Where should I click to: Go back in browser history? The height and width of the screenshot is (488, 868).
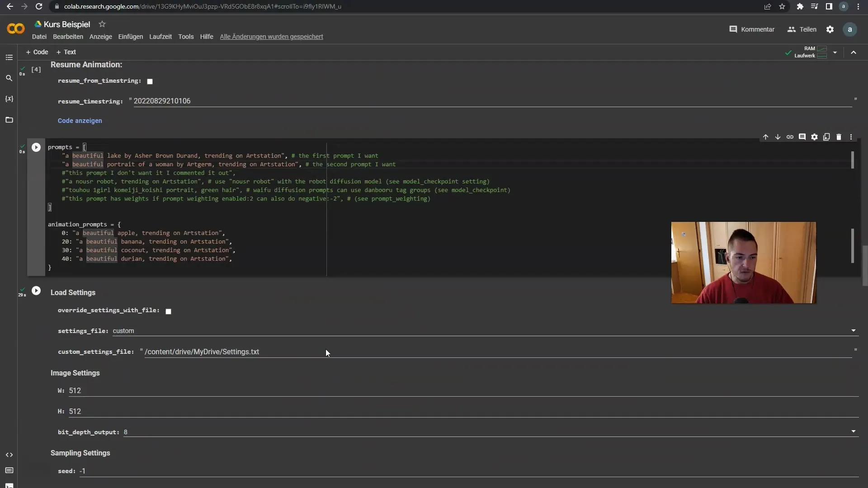coord(10,6)
